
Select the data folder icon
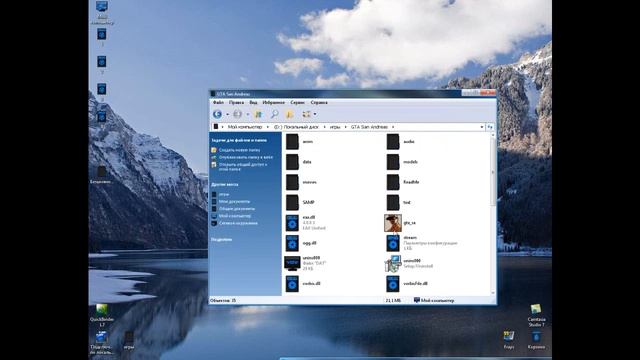(292, 162)
